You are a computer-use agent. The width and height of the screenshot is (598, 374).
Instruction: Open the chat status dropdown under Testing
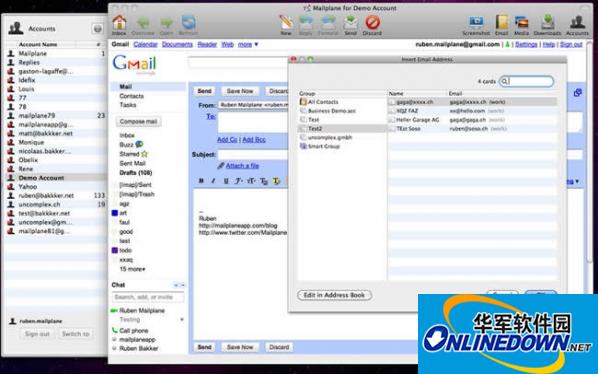point(182,319)
